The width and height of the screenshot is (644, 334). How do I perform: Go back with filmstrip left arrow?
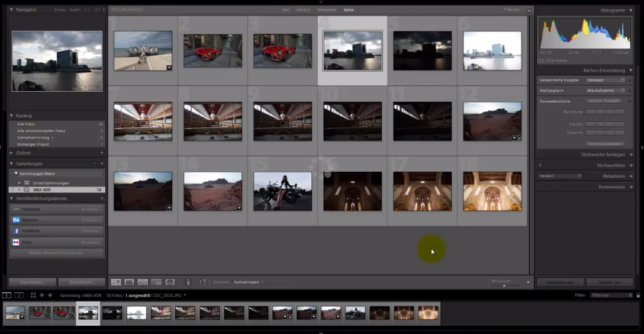[42, 295]
